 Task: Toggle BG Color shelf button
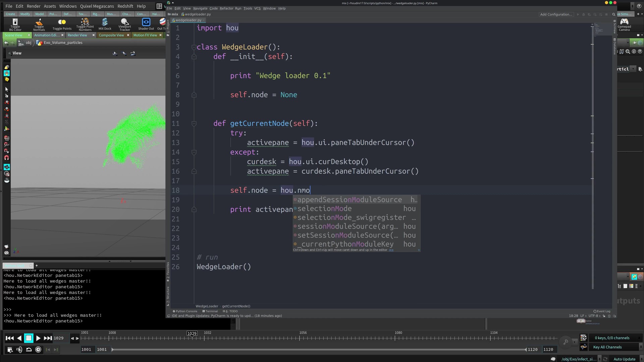coord(15,24)
